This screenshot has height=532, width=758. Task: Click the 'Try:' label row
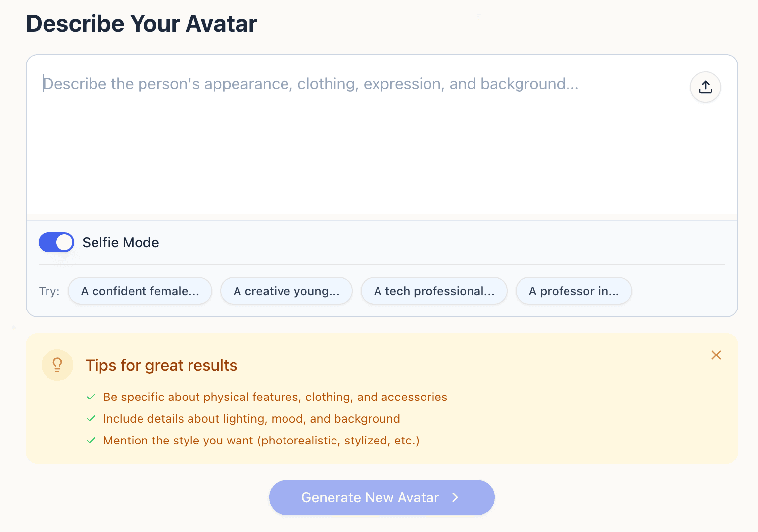[x=49, y=291]
